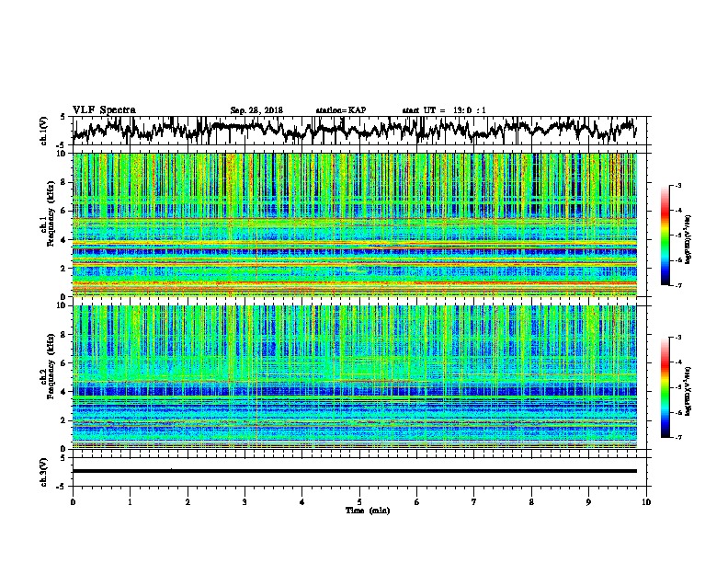Click time-axis tick label "1"
Image resolution: width=728 pixels, height=563 pixels.
click(130, 501)
